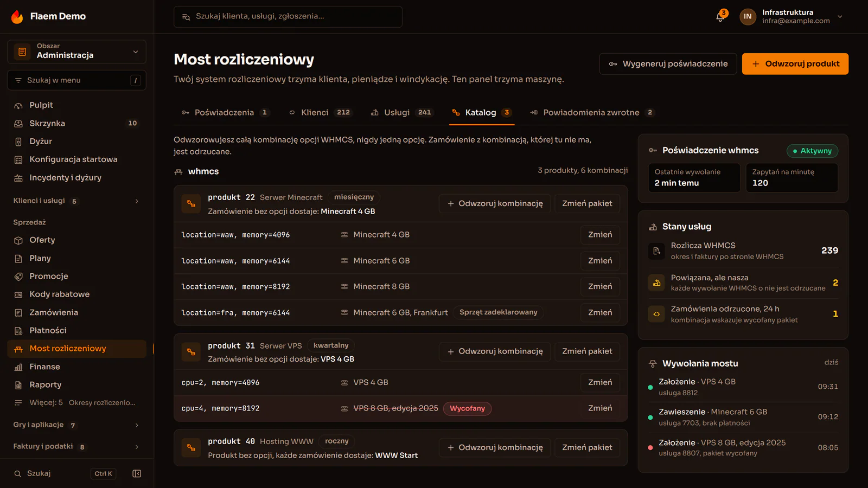Expand the Gry i aplikacje section
The image size is (868, 488).
[x=77, y=425]
